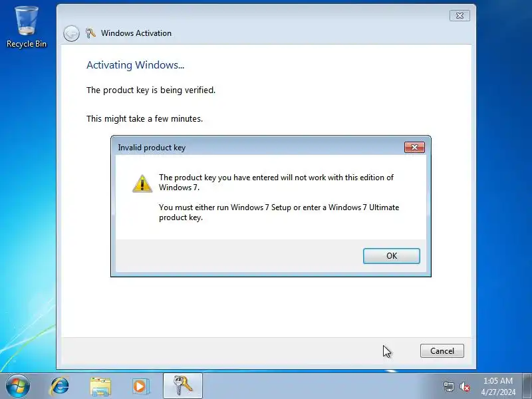The height and width of the screenshot is (399, 532).
Task: Close the Windows Activation window
Action: pyautogui.click(x=460, y=15)
